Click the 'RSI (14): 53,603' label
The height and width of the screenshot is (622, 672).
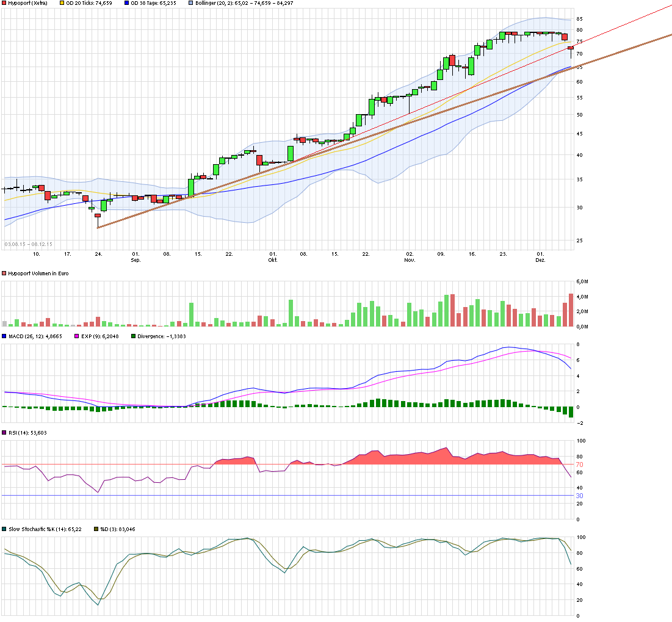27,433
